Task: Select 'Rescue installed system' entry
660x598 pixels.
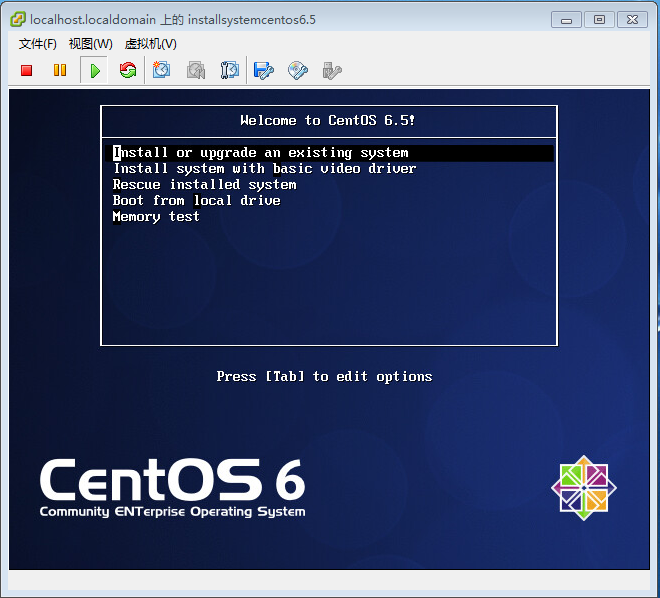Action: (205, 185)
